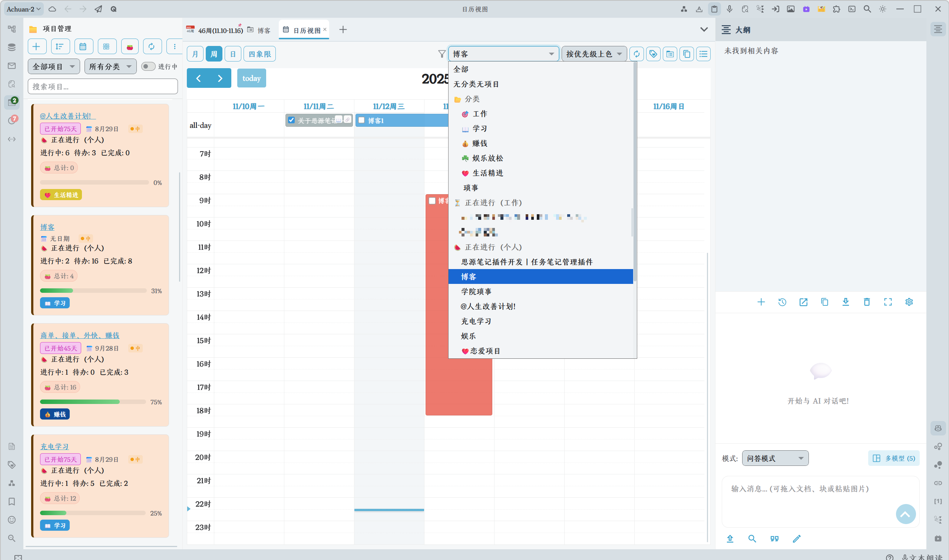
Task: Click the chat history clock icon
Action: point(782,302)
